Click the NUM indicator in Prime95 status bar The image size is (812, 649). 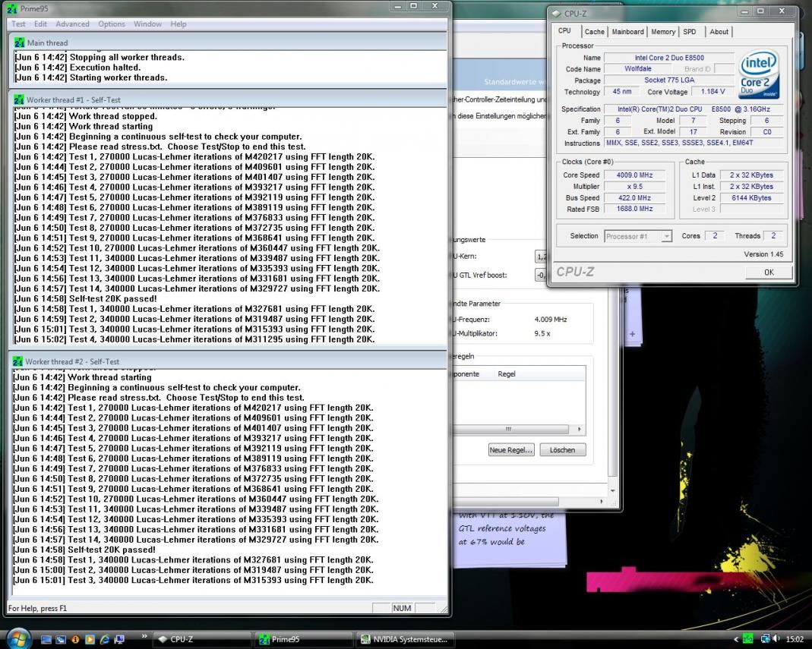point(402,608)
